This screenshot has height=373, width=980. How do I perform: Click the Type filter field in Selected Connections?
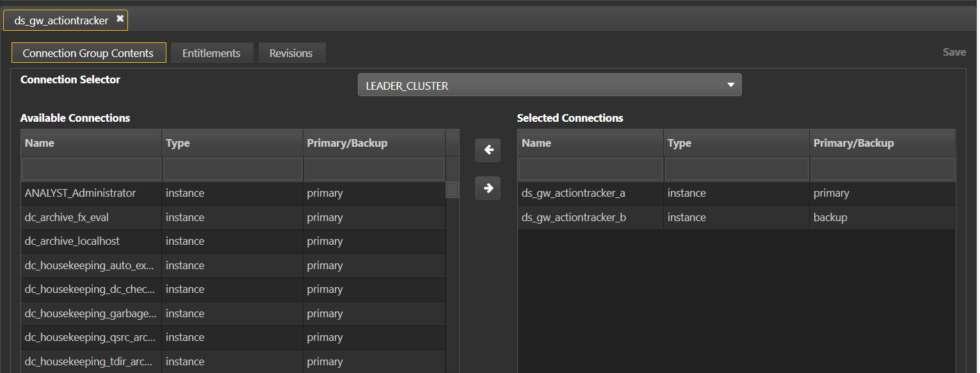(736, 169)
